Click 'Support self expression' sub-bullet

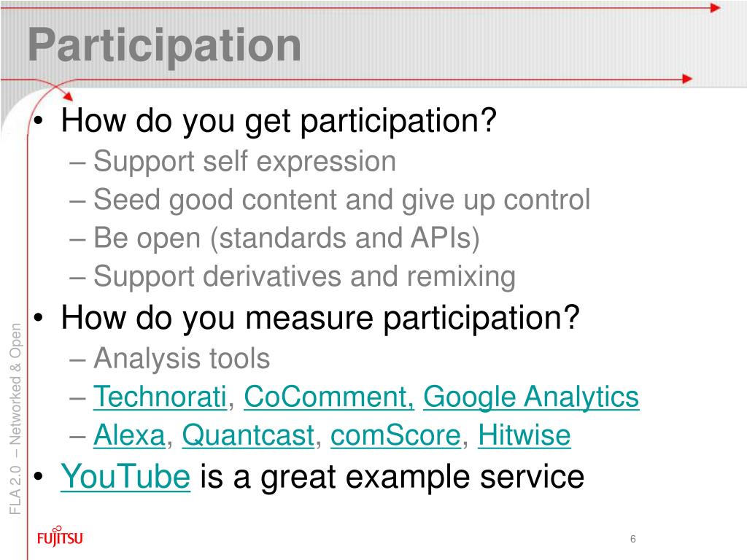tap(244, 161)
